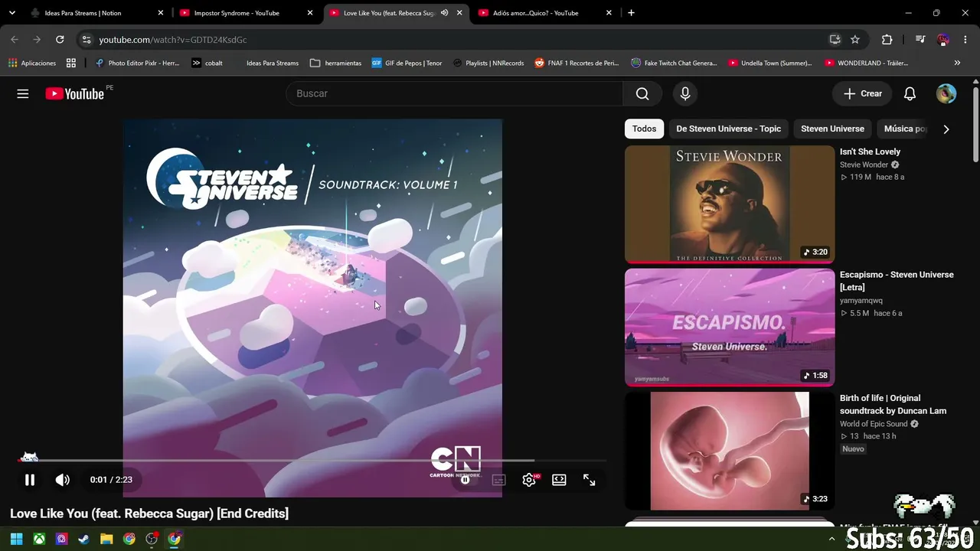The width and height of the screenshot is (980, 551).
Task: Open the FNAF 1 Recortes bookmark
Action: pos(577,63)
